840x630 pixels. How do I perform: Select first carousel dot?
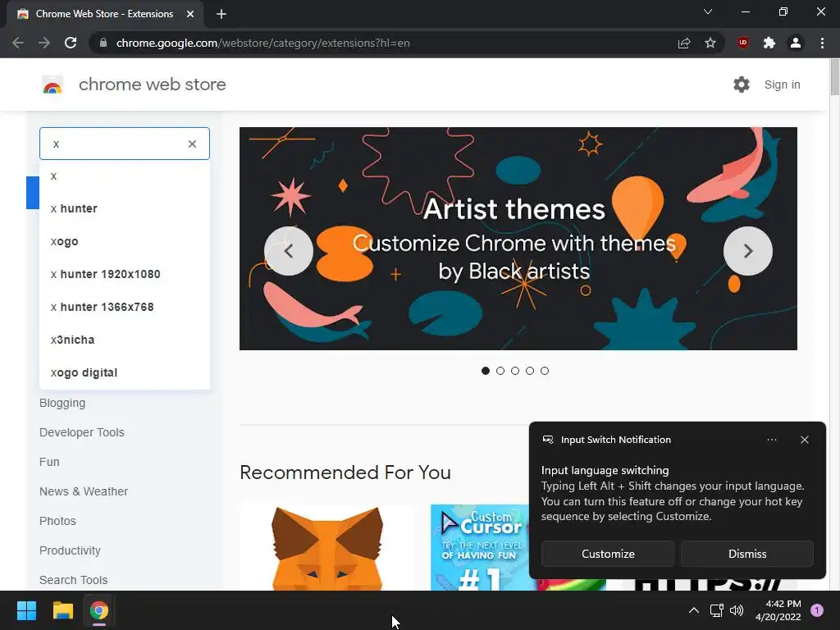click(486, 371)
